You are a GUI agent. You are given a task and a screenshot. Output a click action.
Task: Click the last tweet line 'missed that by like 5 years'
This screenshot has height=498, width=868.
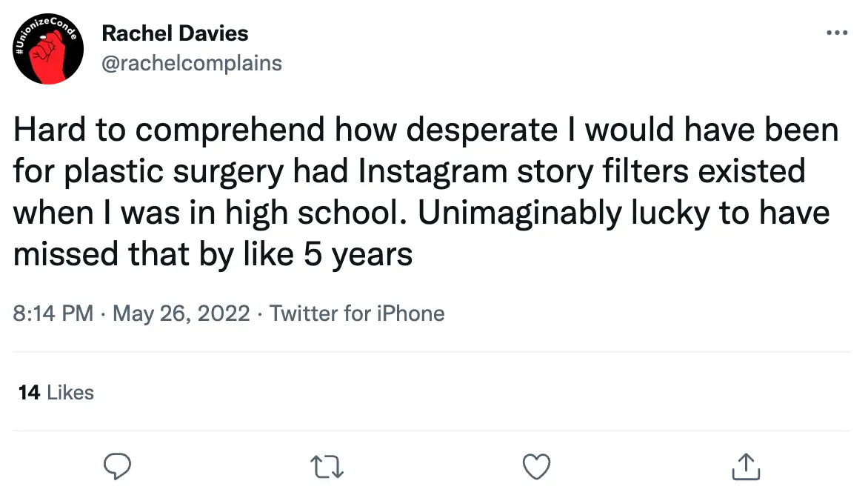tap(213, 255)
